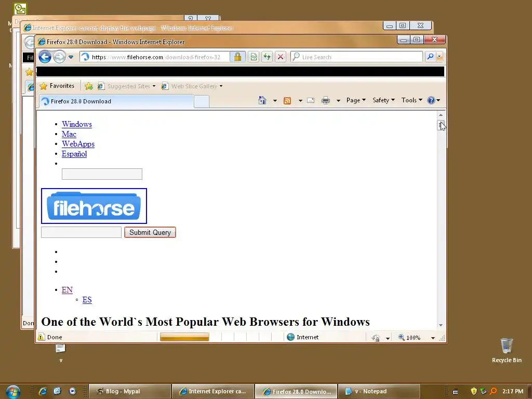
Task: Click the Print icon
Action: pos(326,100)
